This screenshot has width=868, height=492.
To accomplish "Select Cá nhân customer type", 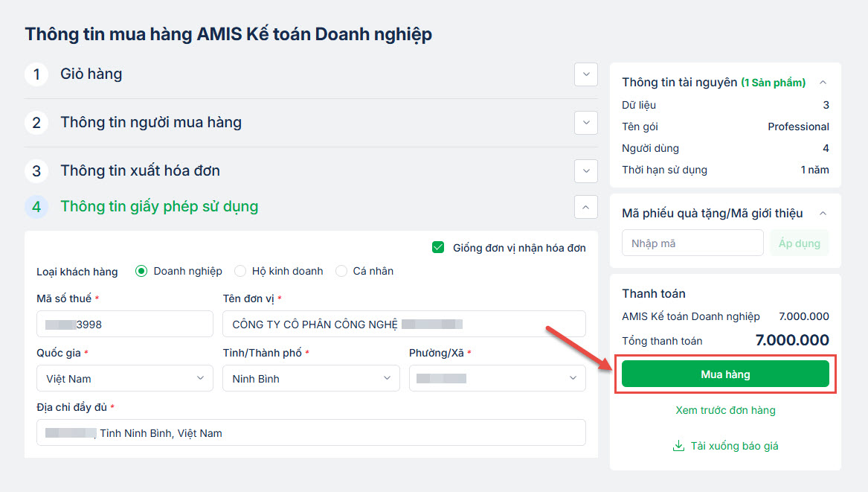I will point(341,271).
